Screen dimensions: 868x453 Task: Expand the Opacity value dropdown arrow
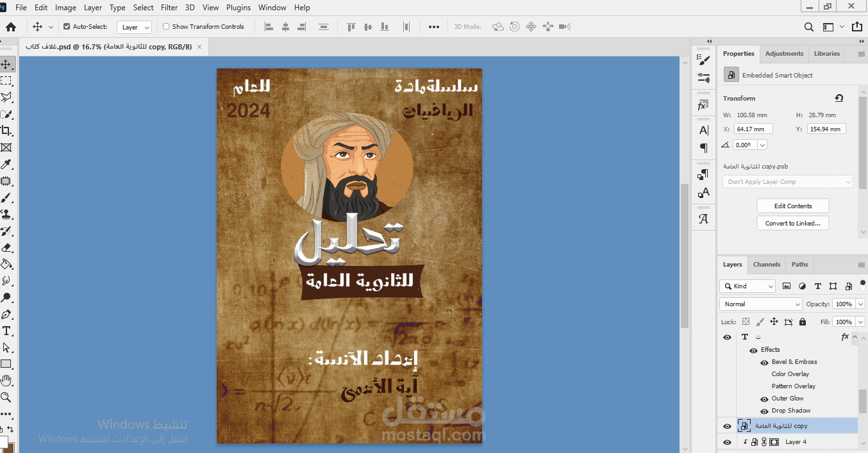click(860, 304)
